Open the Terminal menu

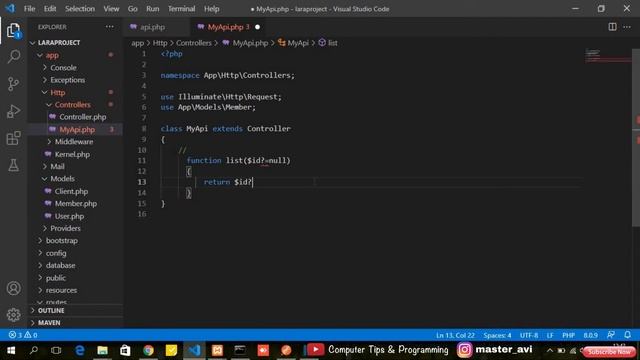(x=181, y=9)
